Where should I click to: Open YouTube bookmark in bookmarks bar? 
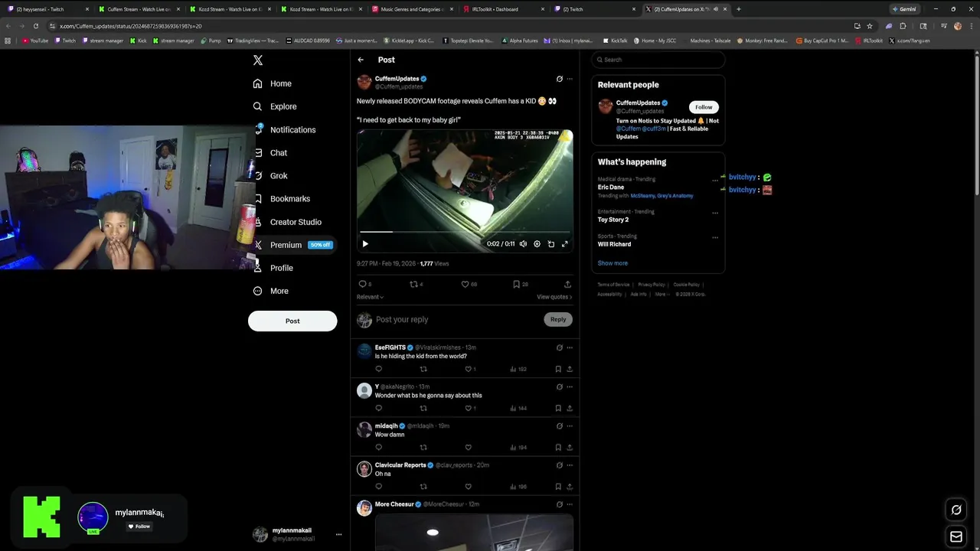tap(35, 41)
